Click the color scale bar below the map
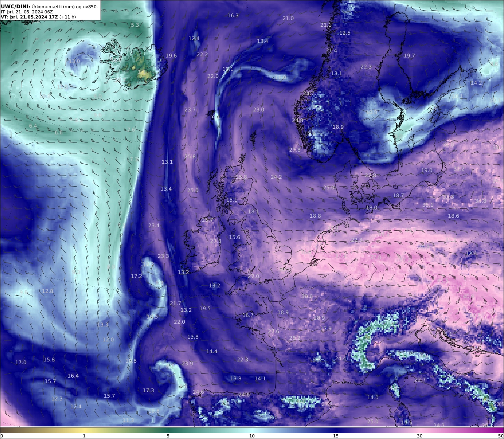Image resolution: width=504 pixels, height=439 pixels. click(x=252, y=430)
